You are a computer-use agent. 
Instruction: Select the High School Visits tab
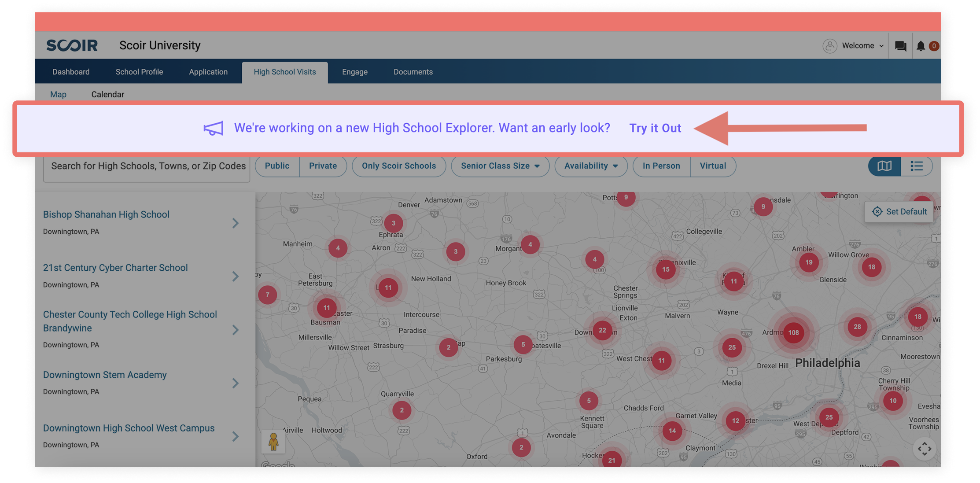point(285,72)
